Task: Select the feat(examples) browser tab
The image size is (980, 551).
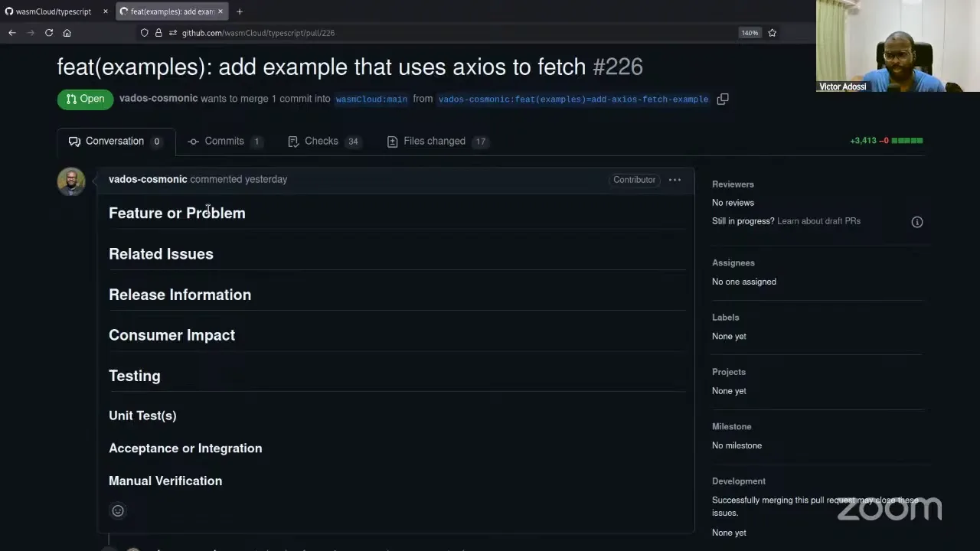Action: coord(172,11)
